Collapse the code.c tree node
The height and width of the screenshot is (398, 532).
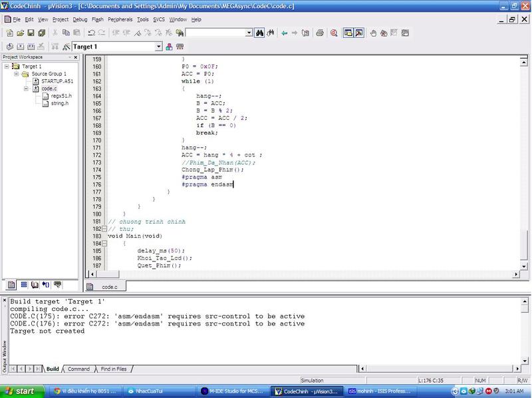26,89
